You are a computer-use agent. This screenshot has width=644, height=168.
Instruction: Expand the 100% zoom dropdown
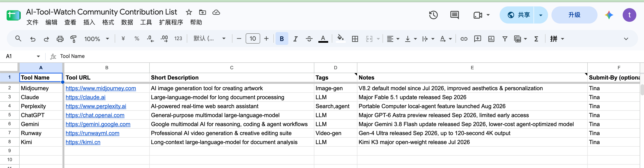(x=97, y=39)
